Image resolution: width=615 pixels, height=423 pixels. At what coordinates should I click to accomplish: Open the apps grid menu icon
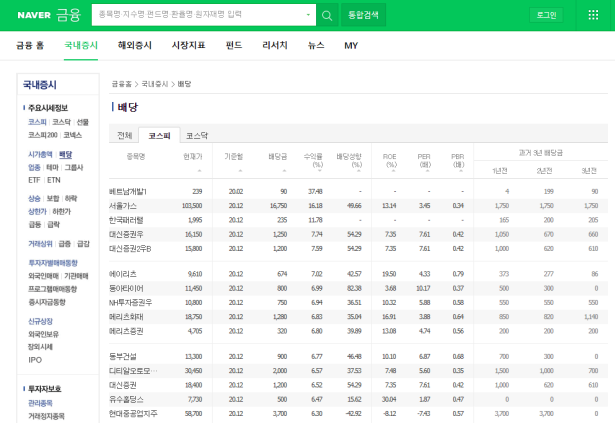pos(593,15)
